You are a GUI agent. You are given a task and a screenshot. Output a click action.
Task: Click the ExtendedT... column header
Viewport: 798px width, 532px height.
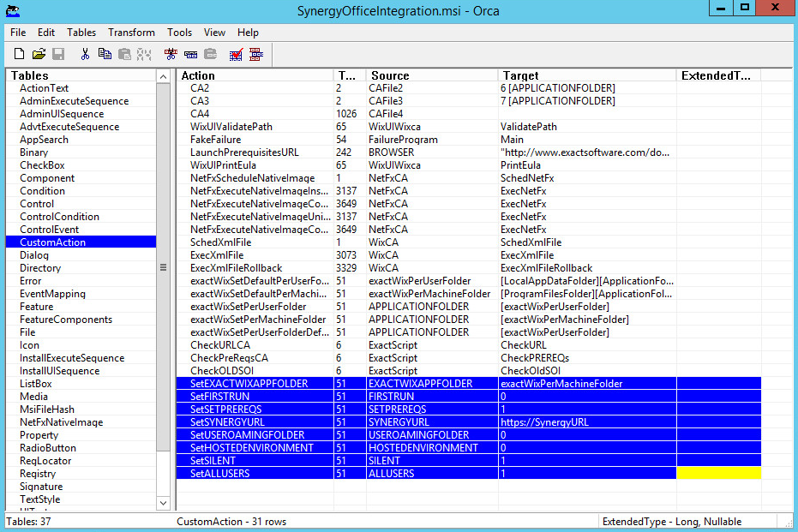pos(718,75)
